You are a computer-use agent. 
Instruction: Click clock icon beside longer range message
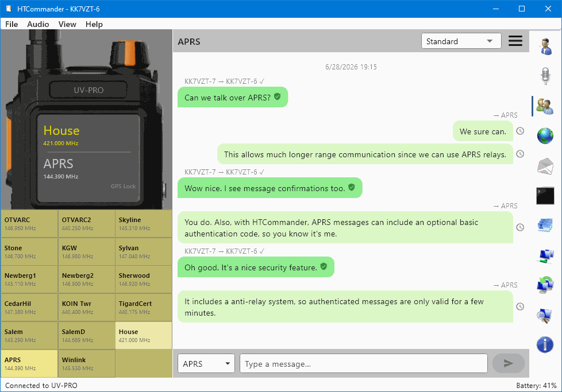pyautogui.click(x=520, y=154)
